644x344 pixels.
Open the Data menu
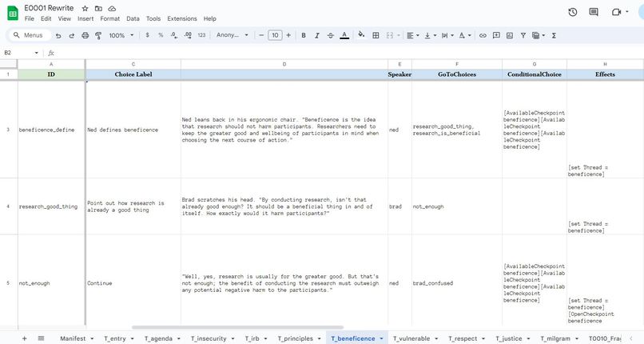133,18
